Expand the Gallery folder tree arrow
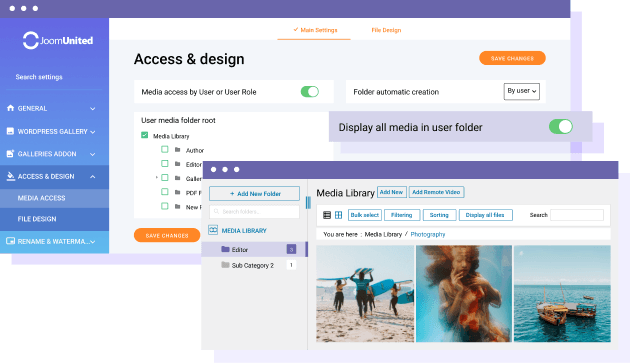Screen dimensions: 630x363 click(x=157, y=178)
